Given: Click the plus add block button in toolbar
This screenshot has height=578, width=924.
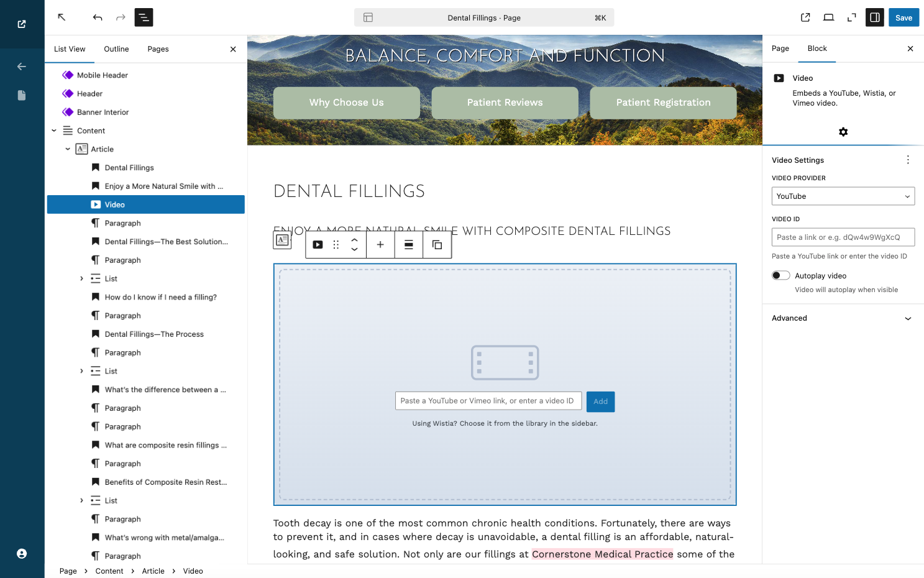Looking at the screenshot, I should [x=380, y=245].
